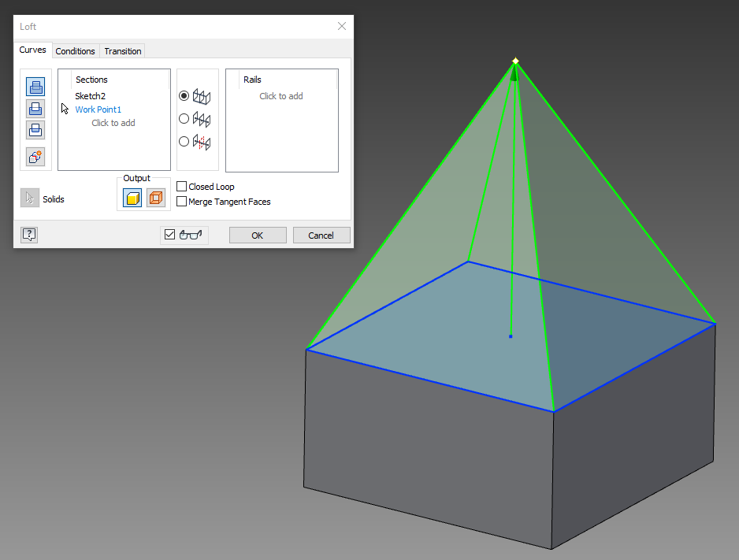Cancel the Loft dialog
The width and height of the screenshot is (739, 560).
tap(321, 234)
